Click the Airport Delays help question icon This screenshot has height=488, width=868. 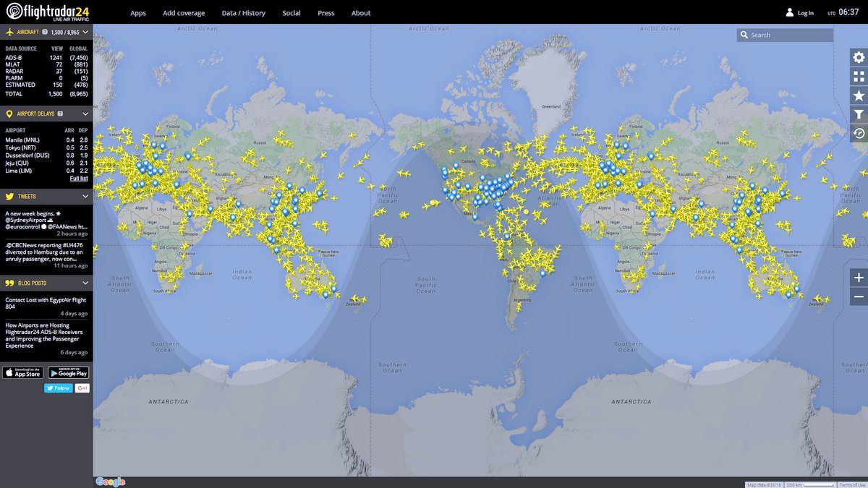[60, 114]
